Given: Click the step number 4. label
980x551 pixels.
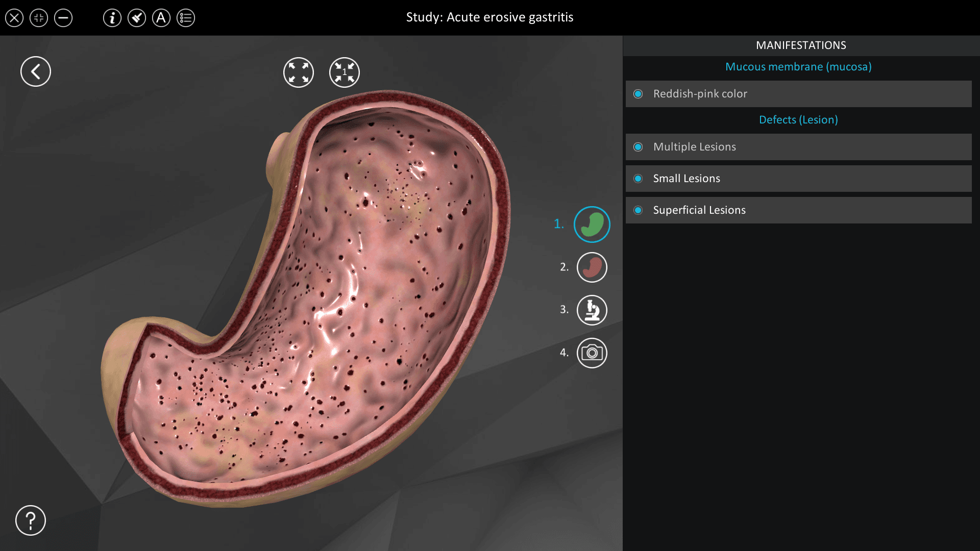Looking at the screenshot, I should coord(564,353).
